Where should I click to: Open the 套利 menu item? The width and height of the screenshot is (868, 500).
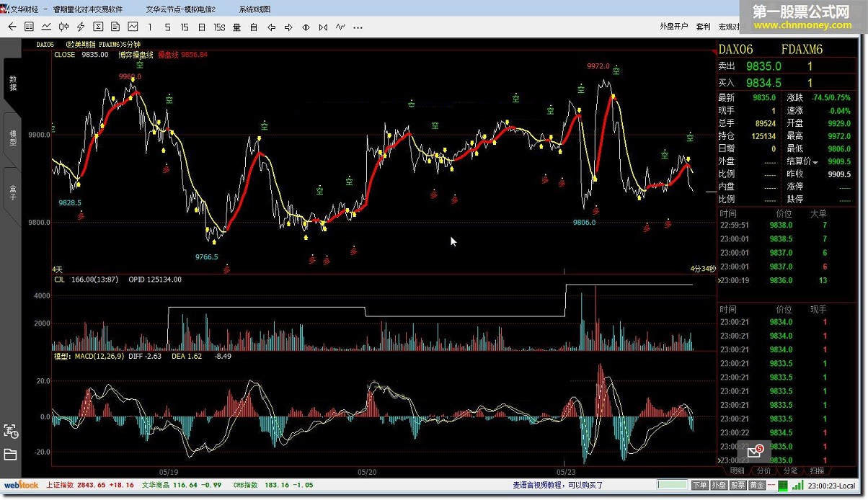[703, 27]
